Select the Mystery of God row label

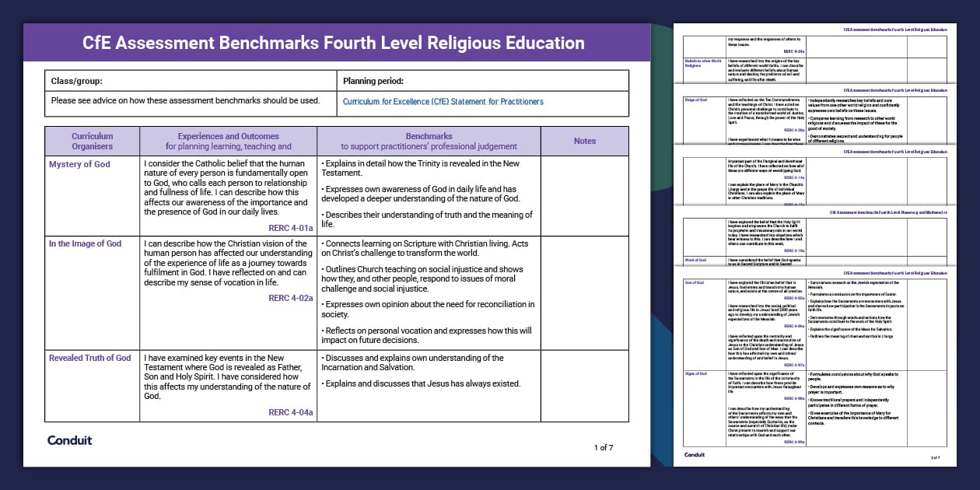[x=79, y=165]
